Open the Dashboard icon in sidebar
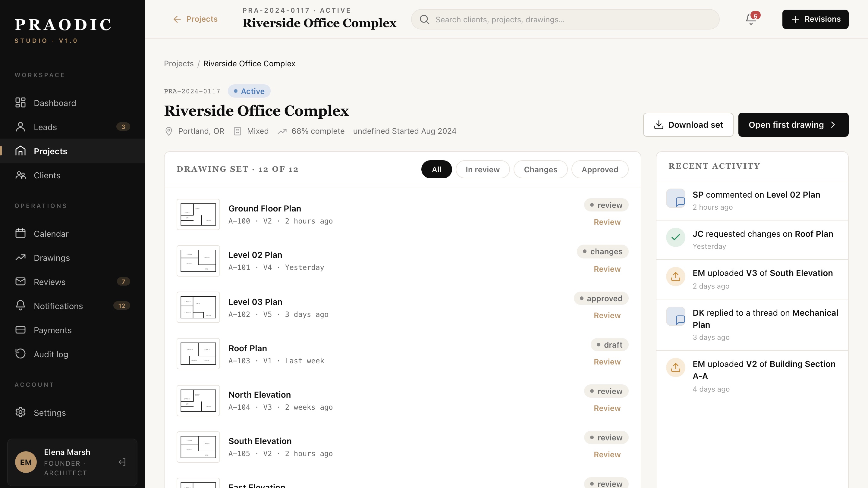This screenshot has height=488, width=868. pos(20,103)
